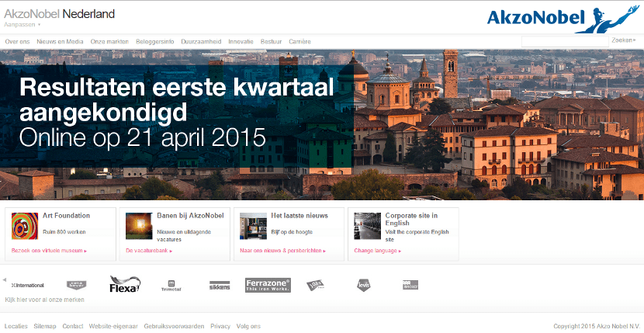
Task: Open the Website-eigenaar footer link
Action: (x=113, y=326)
